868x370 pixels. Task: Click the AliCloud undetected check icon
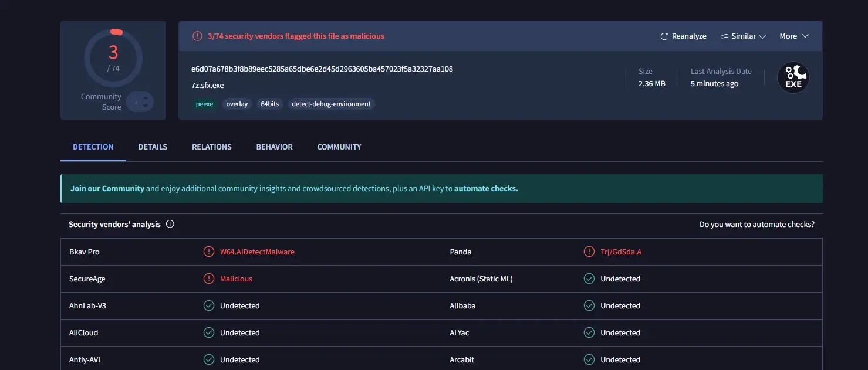(208, 332)
